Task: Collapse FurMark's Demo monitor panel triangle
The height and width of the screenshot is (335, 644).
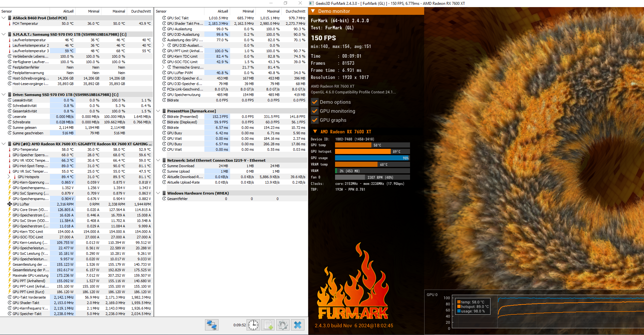Action: tap(313, 11)
